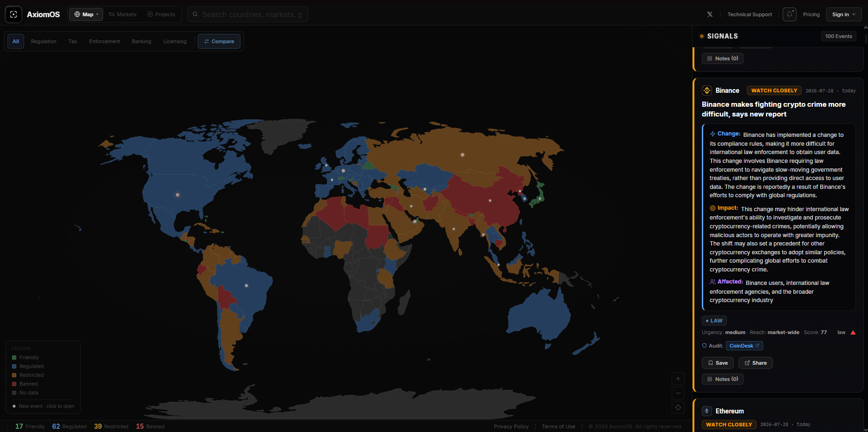Click the event dot on Russia
The image size is (868, 432).
462,155
